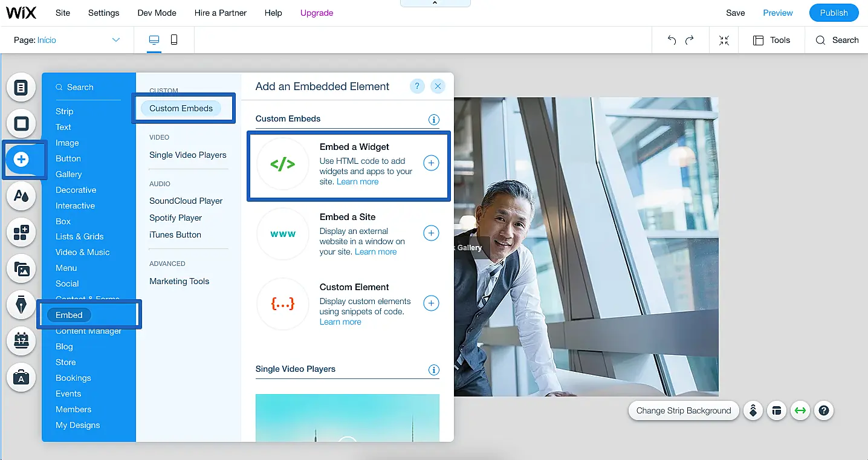Image resolution: width=868 pixels, height=460 pixels.
Task: Click the Upgrade link
Action: 317,13
